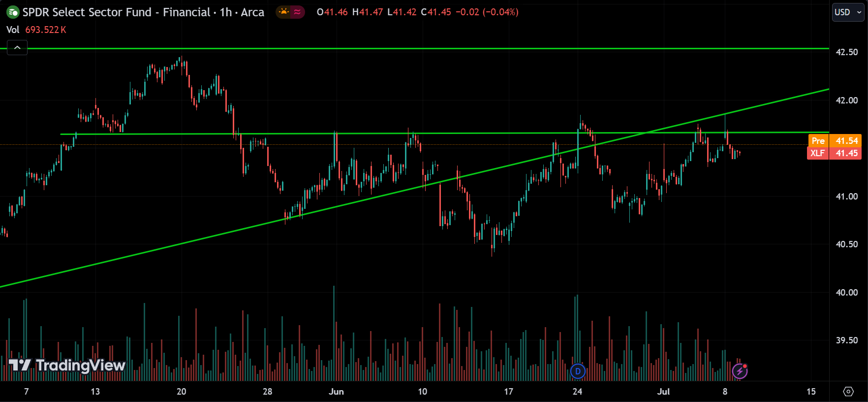
Task: Click the 41.00 price axis label
Action: pyautogui.click(x=847, y=197)
